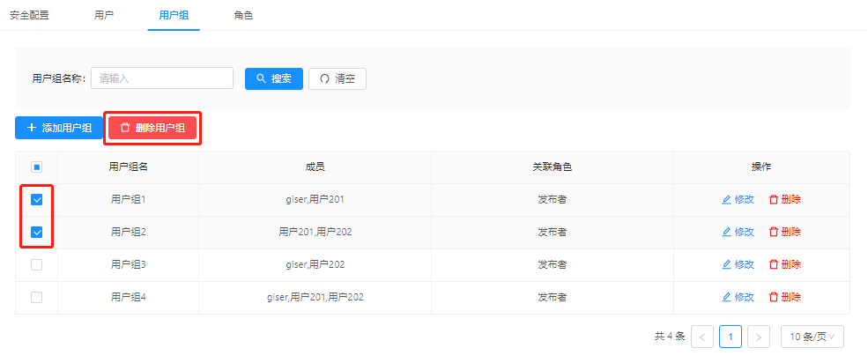
Task: Click the edit pencil icon for 用户组4
Action: (x=727, y=298)
